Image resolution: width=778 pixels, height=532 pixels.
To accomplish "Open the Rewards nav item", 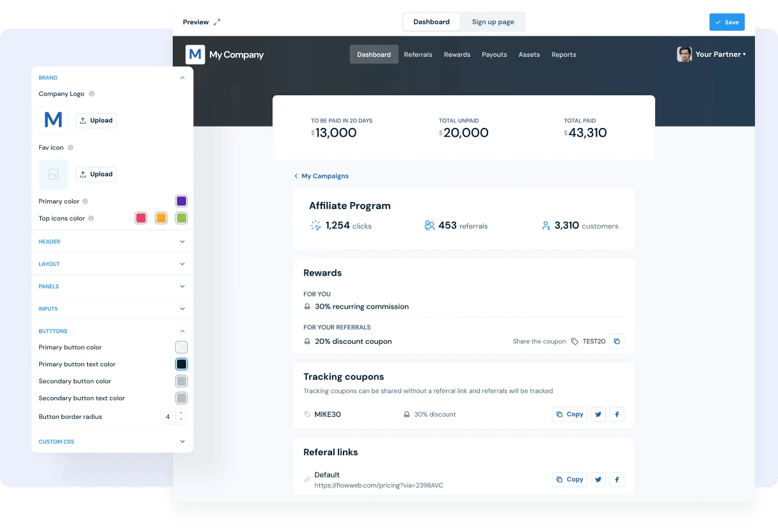I will tap(457, 54).
